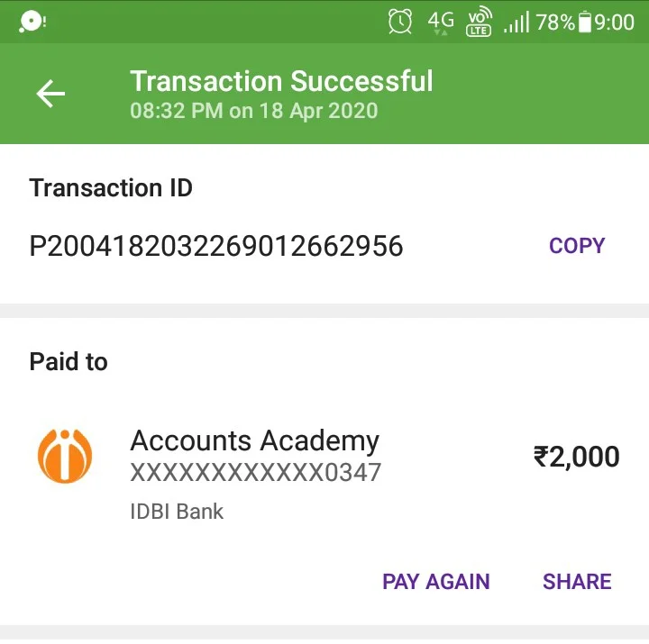Tap the 4G network indicator
649x644 pixels.
point(441,22)
